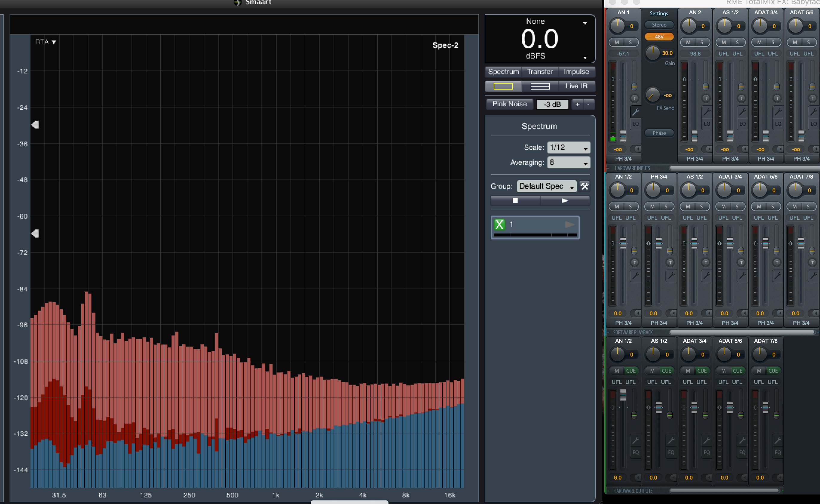Open EQ on AN 1 input channel

point(635,124)
